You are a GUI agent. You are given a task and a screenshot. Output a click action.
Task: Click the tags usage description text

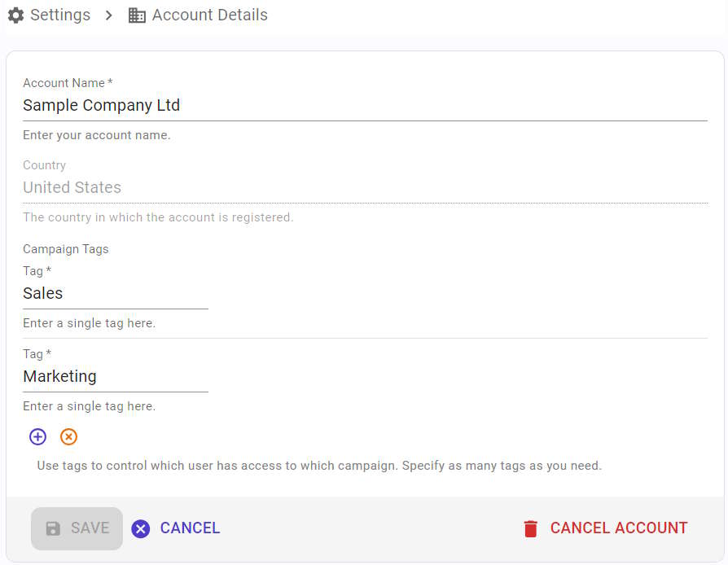point(319,466)
